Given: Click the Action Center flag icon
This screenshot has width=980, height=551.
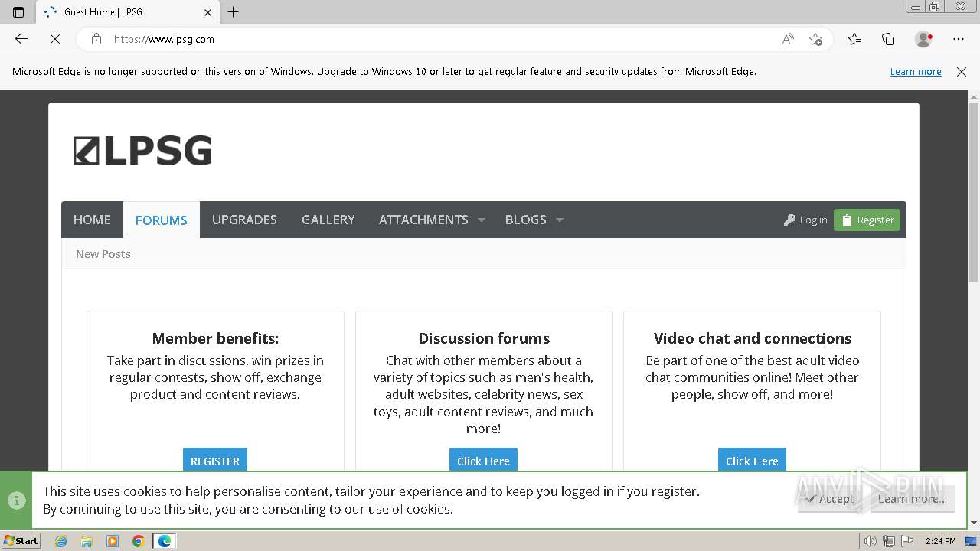Looking at the screenshot, I should (x=906, y=541).
